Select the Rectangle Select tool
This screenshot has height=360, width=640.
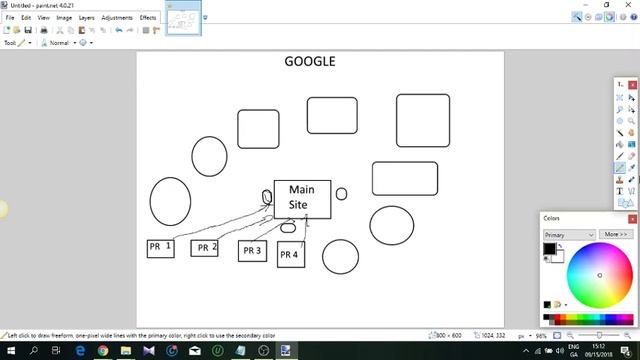point(620,98)
